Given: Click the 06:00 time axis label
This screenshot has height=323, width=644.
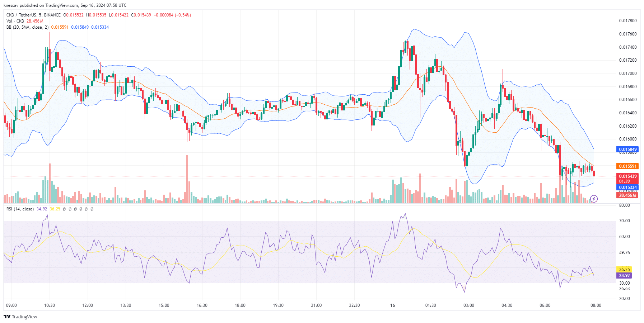Looking at the screenshot, I should click(545, 305).
